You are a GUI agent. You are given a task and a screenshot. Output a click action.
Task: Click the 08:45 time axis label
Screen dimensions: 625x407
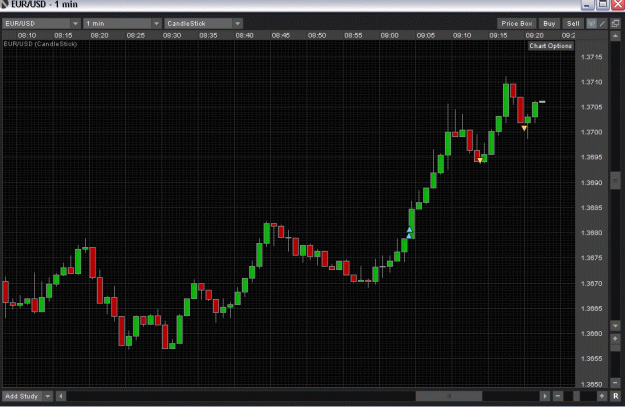click(x=281, y=35)
